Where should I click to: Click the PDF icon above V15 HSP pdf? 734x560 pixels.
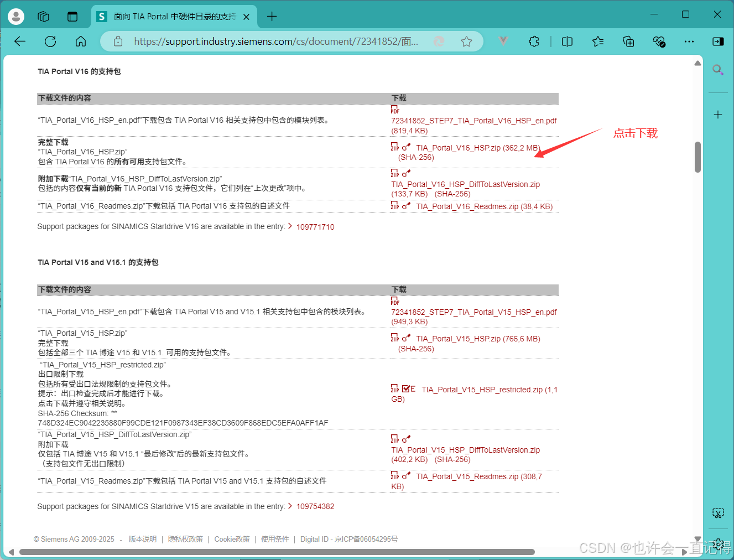click(x=395, y=300)
